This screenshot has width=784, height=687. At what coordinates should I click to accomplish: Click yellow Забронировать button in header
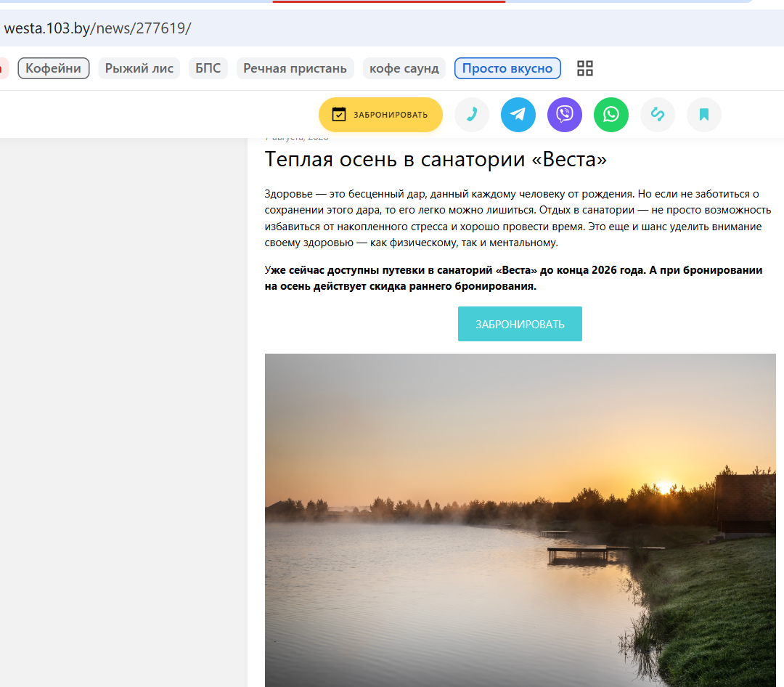(x=380, y=115)
